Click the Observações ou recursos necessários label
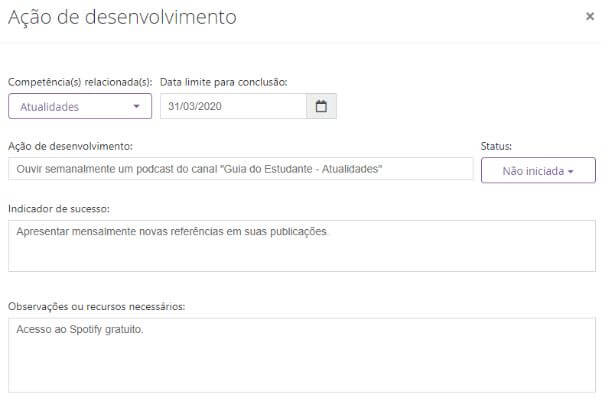Screen dimensions: 610x406 click(x=96, y=306)
